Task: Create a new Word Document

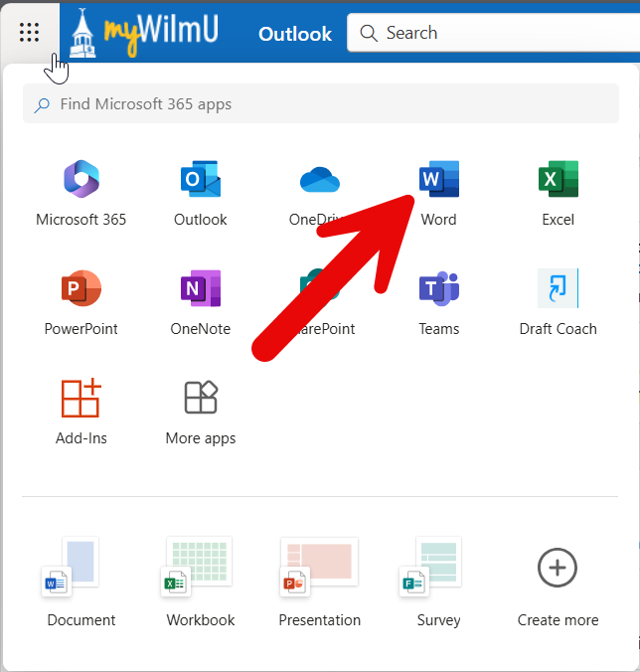Action: pyautogui.click(x=80, y=582)
